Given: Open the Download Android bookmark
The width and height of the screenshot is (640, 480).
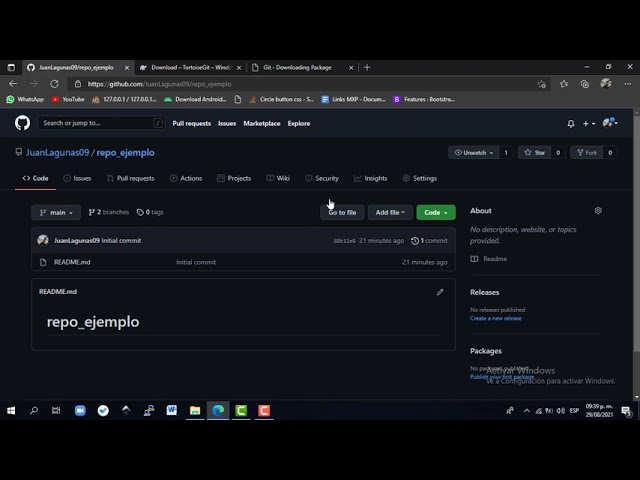Looking at the screenshot, I should [195, 99].
